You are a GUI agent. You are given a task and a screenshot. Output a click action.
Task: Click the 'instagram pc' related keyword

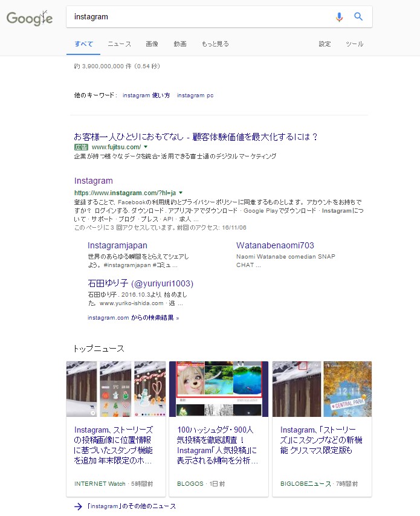tap(195, 95)
